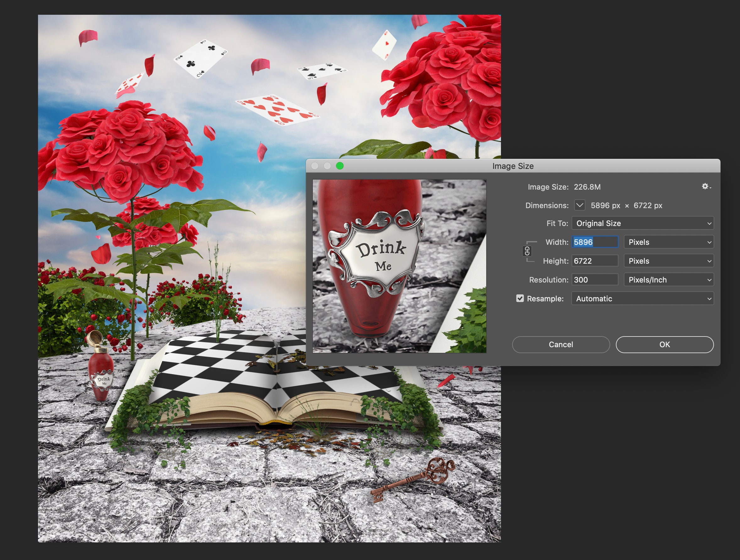The width and height of the screenshot is (740, 560).
Task: Open the Width units Pixels dropdown
Action: pyautogui.click(x=669, y=242)
